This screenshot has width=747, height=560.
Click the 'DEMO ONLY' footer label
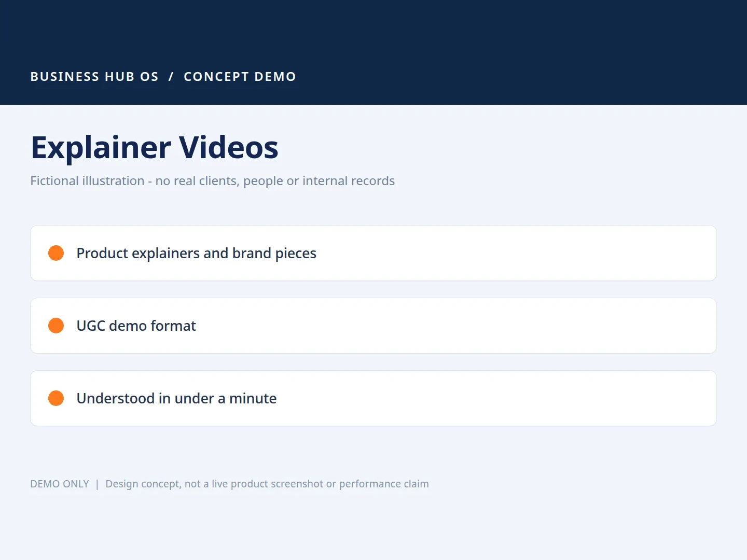[x=60, y=484]
